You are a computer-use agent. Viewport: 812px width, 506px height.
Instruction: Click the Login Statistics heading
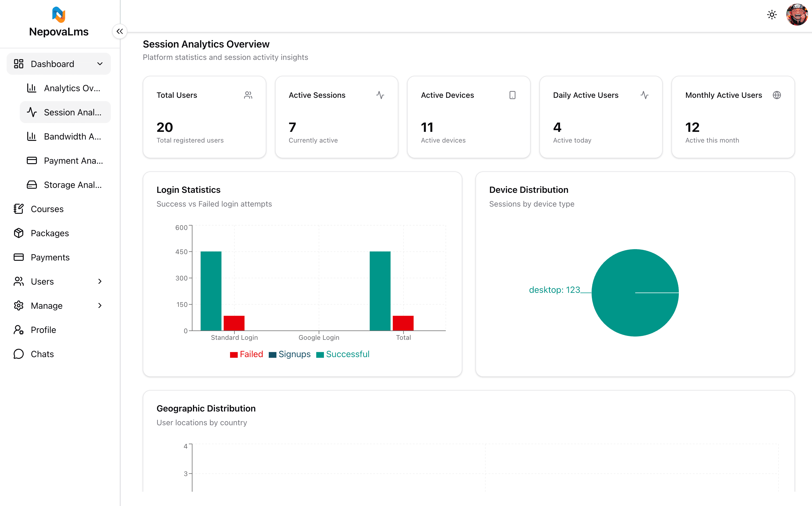click(x=188, y=190)
